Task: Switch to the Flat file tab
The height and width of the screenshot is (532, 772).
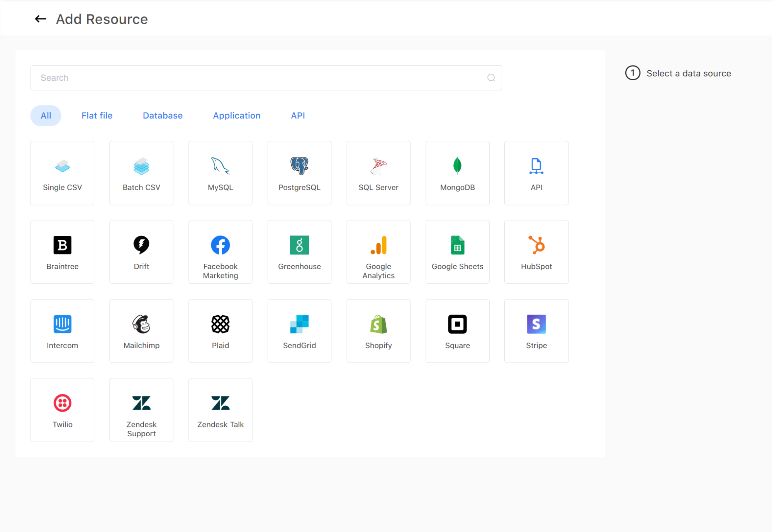Action: (x=97, y=115)
